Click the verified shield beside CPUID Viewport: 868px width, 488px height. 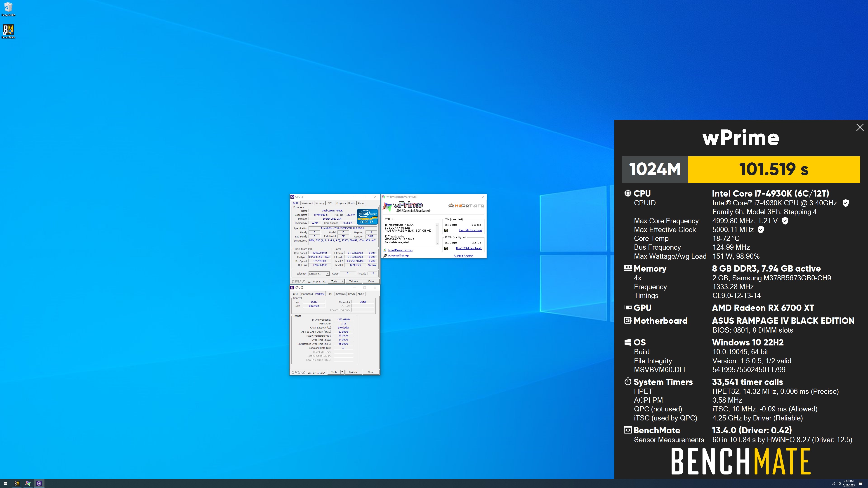(845, 203)
